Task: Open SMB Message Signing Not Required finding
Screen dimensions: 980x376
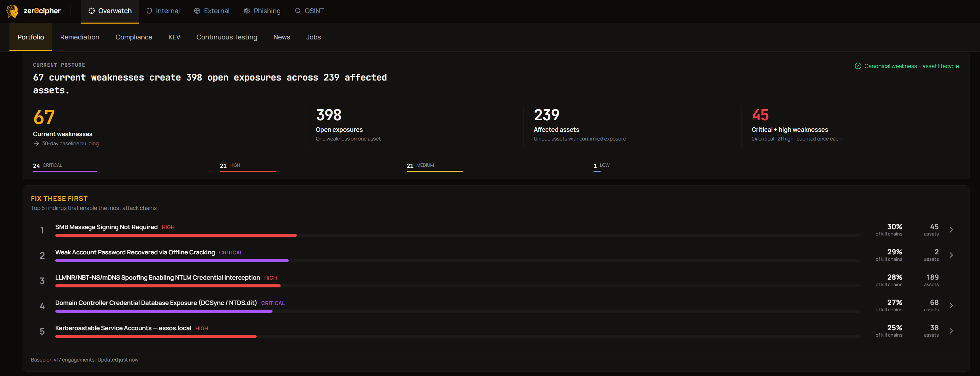Action: click(106, 227)
